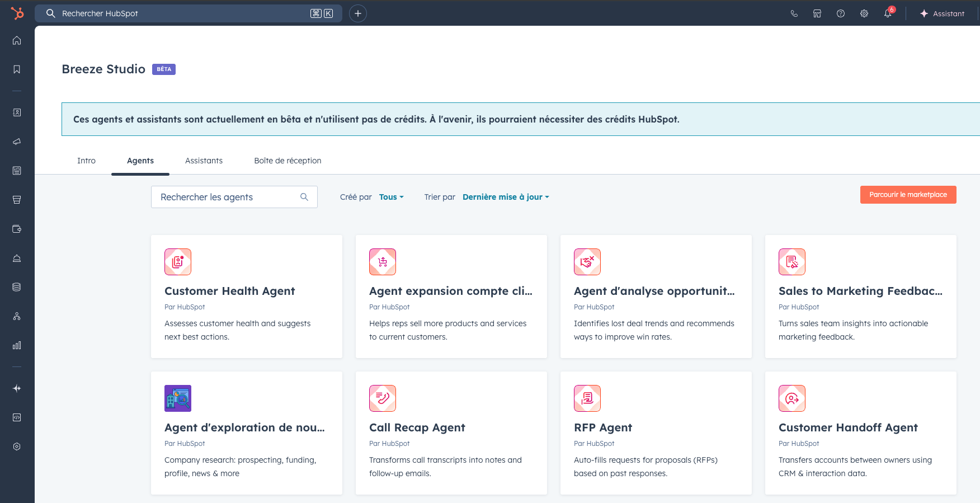Click the plus create button
Screen dimensions: 980x503
tap(358, 13)
